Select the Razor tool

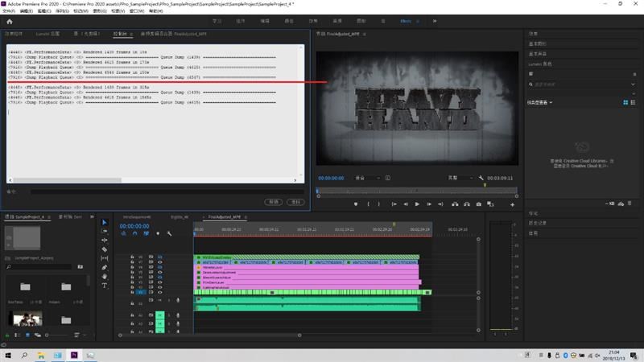coord(105,249)
